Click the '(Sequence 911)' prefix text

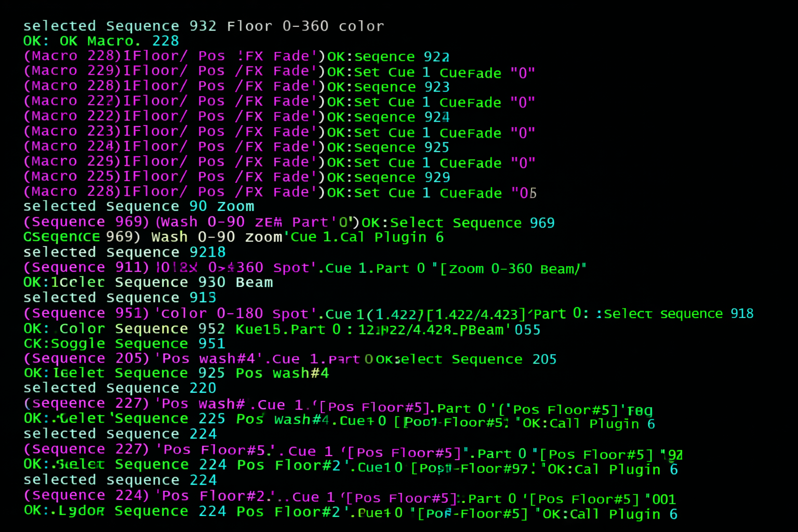tap(87, 268)
